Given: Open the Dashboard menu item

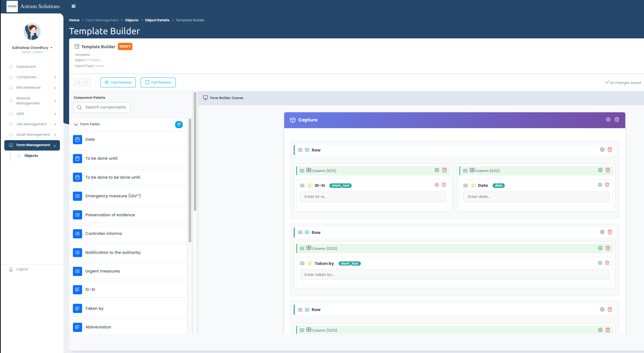Looking at the screenshot, I should 26,67.
